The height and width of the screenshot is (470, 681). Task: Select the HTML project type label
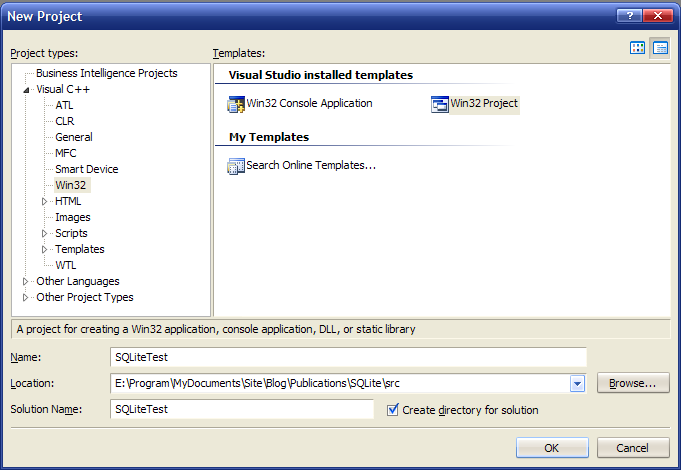(x=68, y=202)
